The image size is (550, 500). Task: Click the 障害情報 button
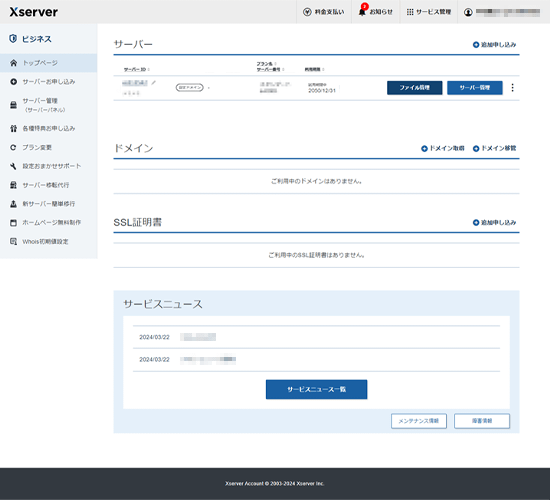pyautogui.click(x=482, y=421)
